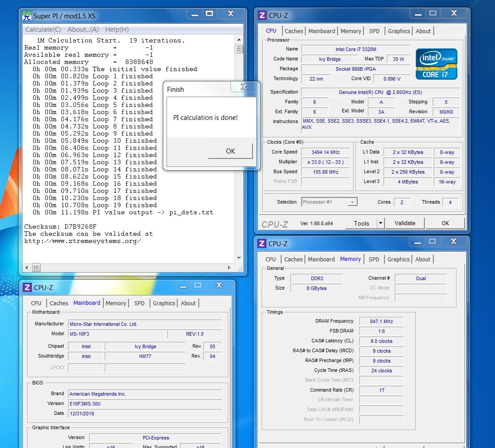Open About tab in the Mainboard window
495x448 pixels.
coord(188,303)
